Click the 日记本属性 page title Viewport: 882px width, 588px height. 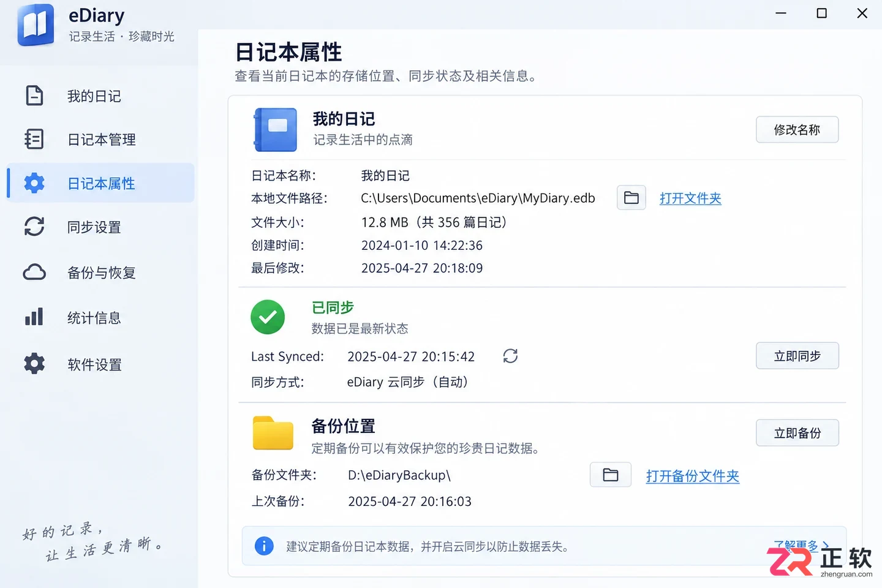click(x=288, y=52)
